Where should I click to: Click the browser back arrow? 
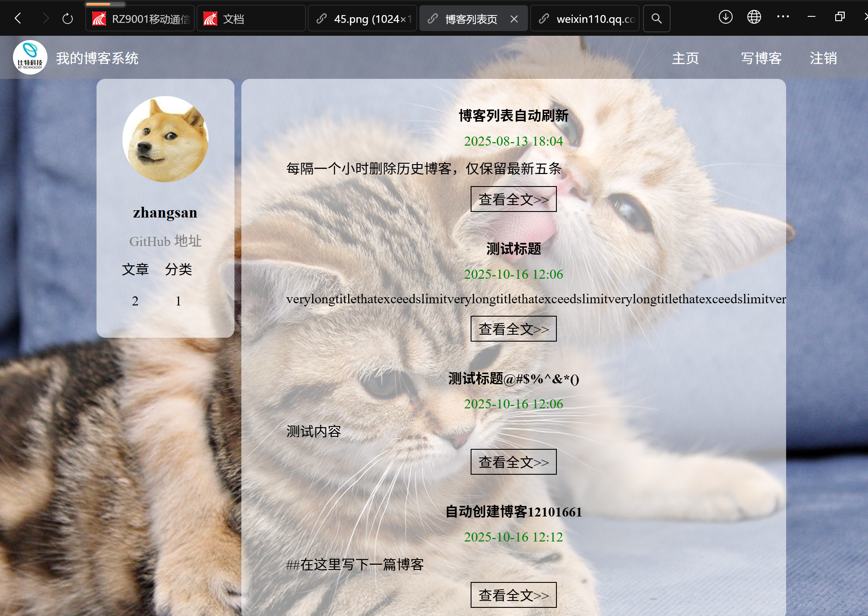pos(18,19)
